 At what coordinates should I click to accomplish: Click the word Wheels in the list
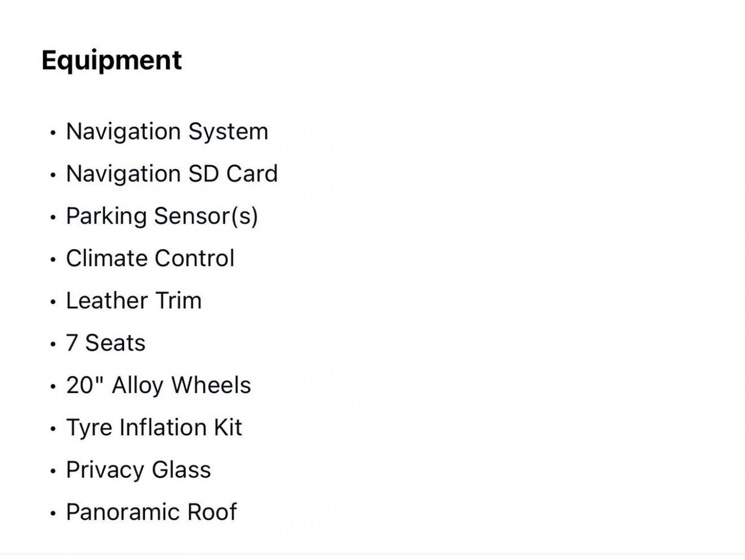tap(211, 385)
